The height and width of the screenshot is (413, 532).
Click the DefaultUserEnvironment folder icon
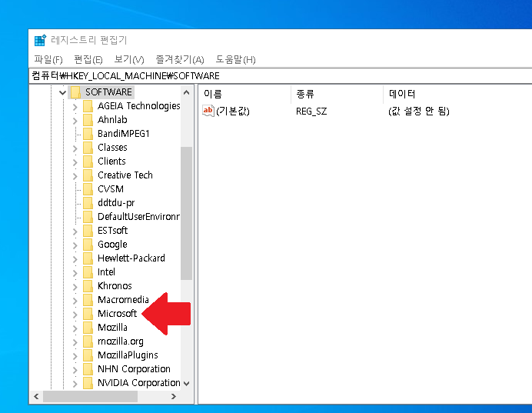88,217
